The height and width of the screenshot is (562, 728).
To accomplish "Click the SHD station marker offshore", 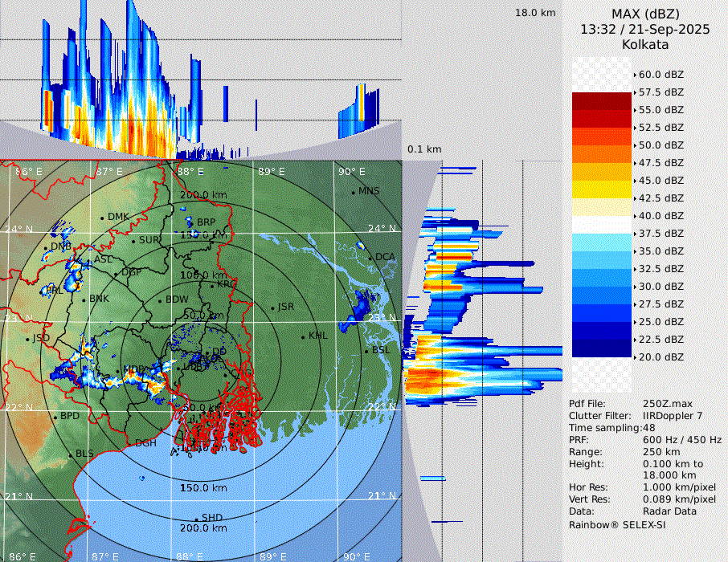I will [196, 518].
